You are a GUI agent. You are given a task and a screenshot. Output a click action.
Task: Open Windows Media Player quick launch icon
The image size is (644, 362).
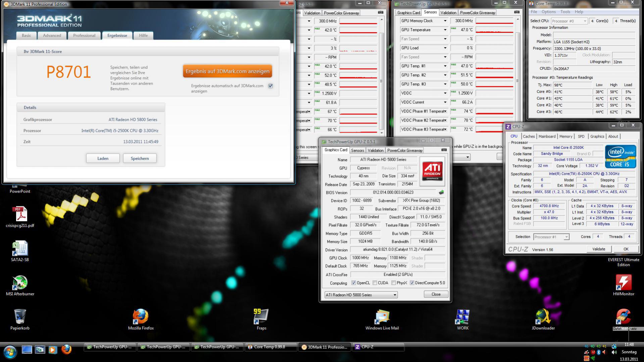click(53, 350)
